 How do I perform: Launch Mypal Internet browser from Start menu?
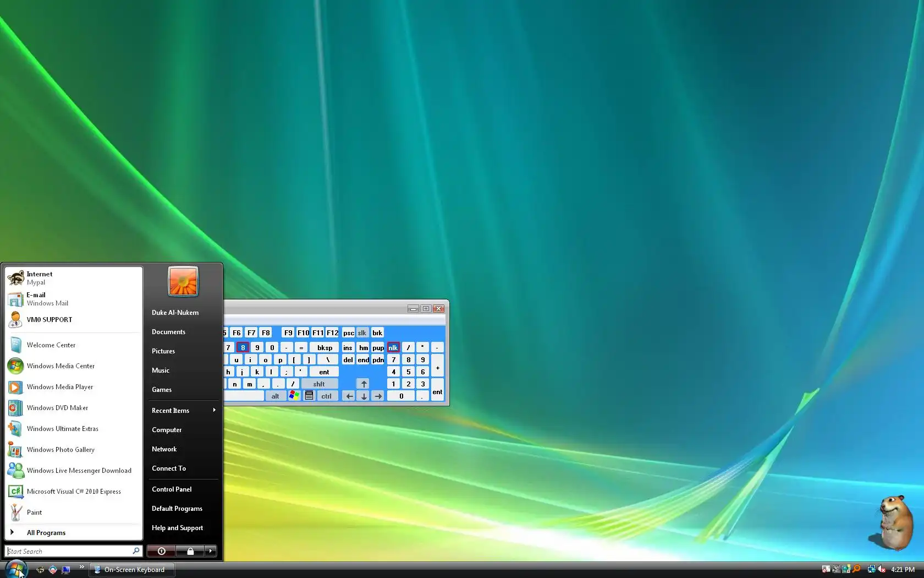[74, 278]
